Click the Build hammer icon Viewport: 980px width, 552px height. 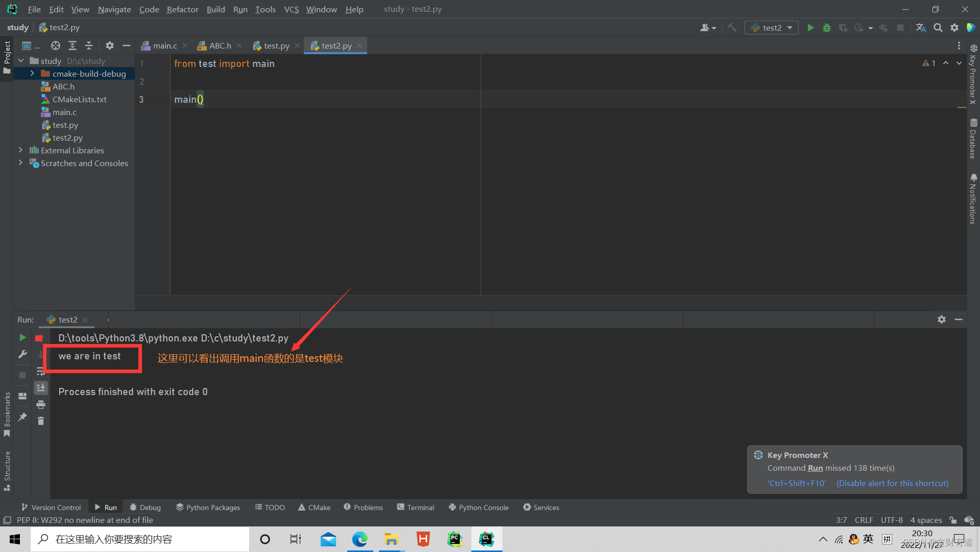point(732,28)
